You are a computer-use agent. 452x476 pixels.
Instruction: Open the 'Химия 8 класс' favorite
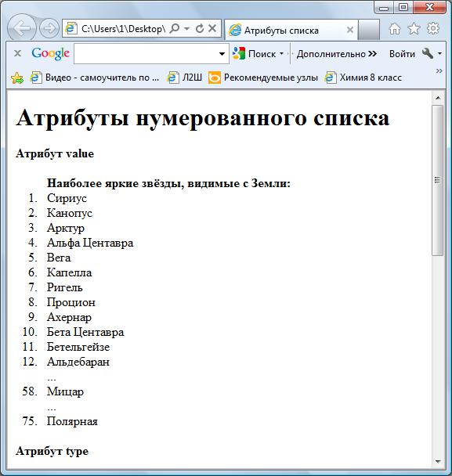pyautogui.click(x=363, y=78)
